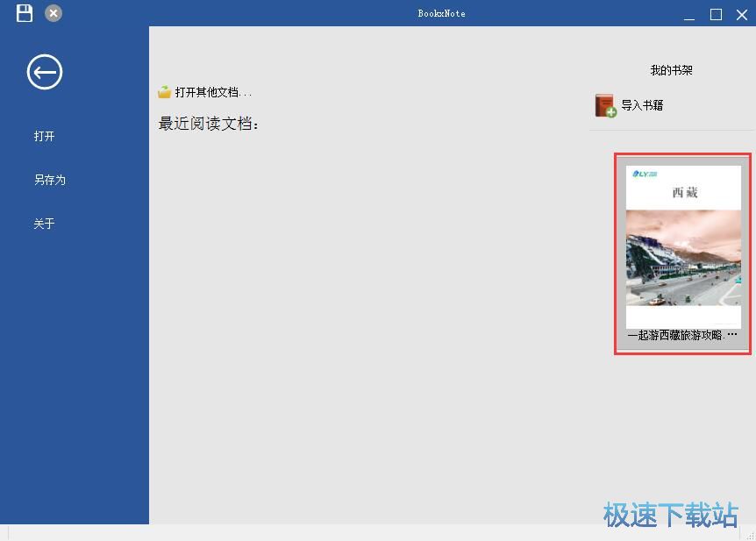Open the 打开 entry in the sidebar

44,136
